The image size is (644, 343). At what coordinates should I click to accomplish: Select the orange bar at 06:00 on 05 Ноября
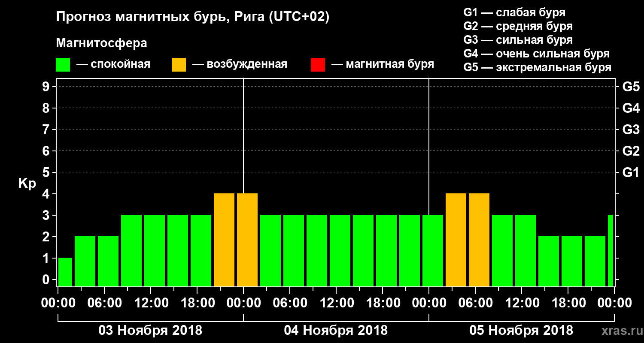point(479,240)
